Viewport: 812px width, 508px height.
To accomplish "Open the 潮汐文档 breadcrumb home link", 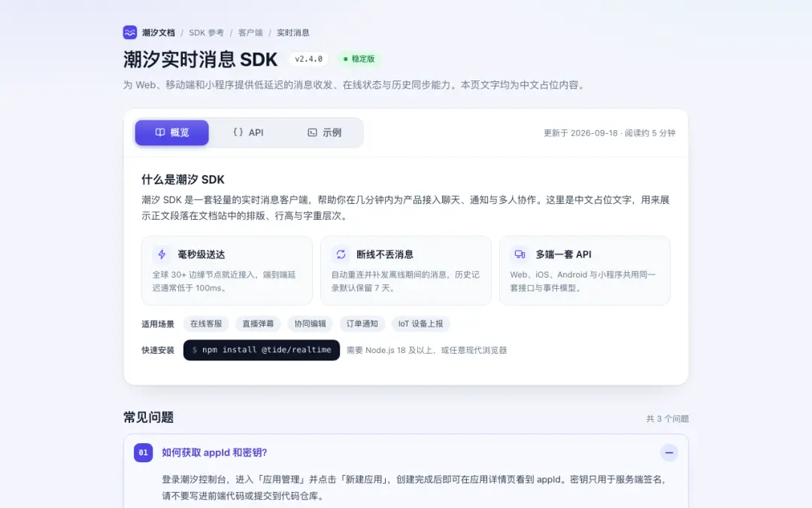I will point(158,32).
